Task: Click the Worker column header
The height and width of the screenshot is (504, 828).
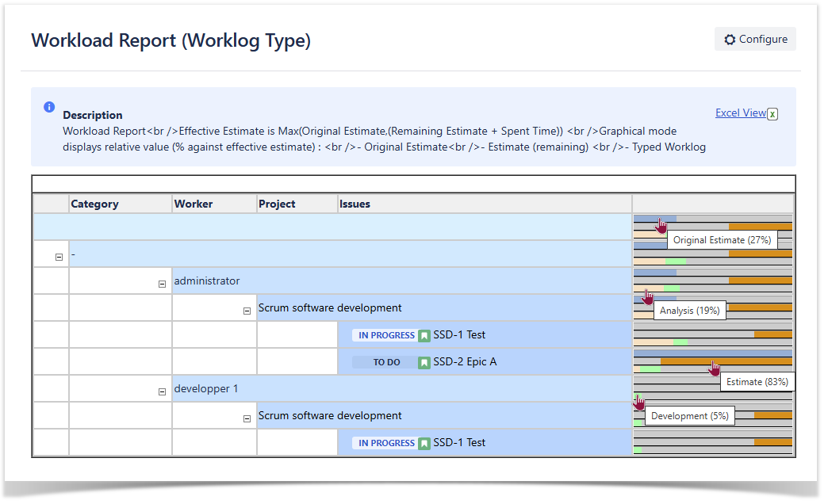Action: [x=194, y=204]
